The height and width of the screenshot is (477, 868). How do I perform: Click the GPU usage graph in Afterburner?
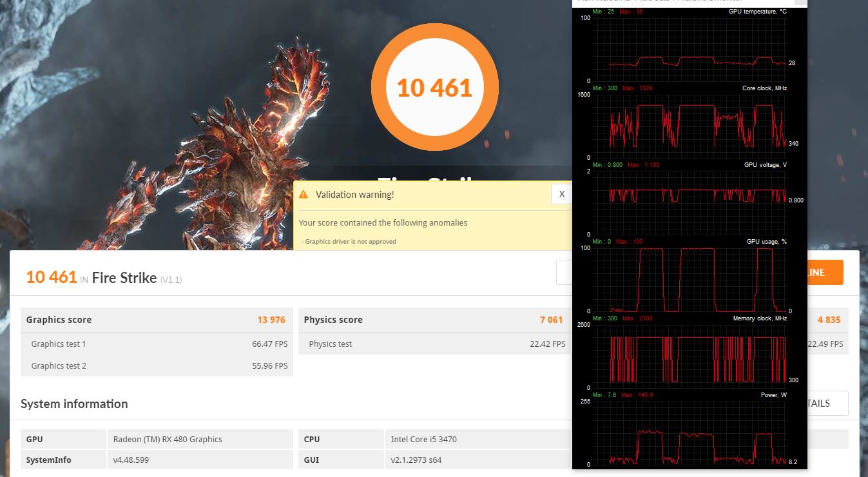pyautogui.click(x=689, y=279)
